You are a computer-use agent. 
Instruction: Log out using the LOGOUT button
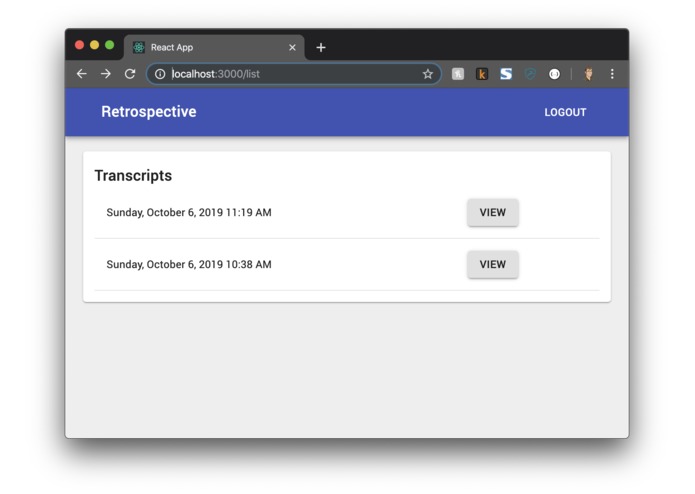pos(565,112)
